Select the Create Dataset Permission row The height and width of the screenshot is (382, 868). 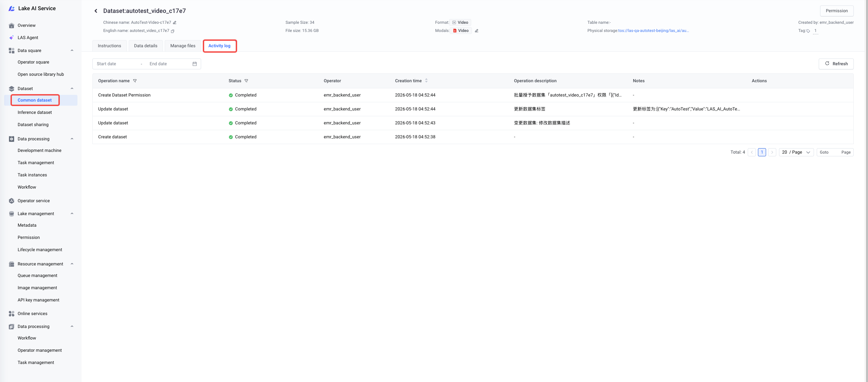[473, 95]
